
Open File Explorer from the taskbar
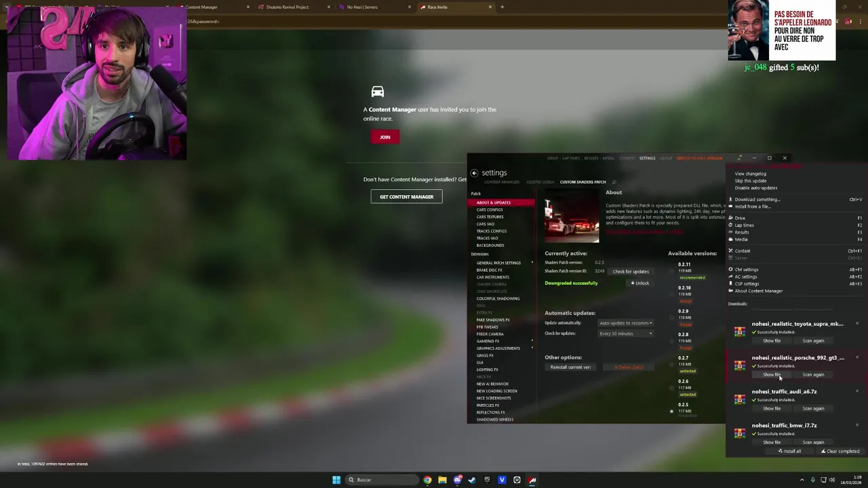pyautogui.click(x=442, y=480)
